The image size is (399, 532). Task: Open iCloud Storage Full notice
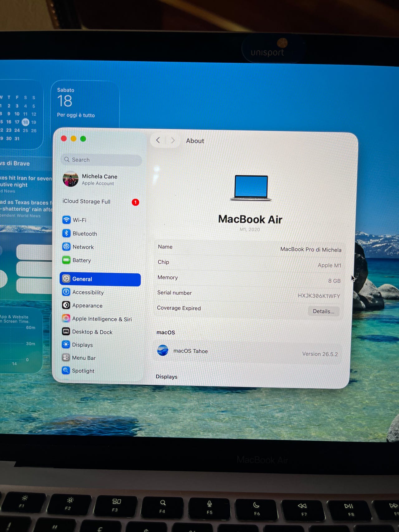pyautogui.click(x=100, y=202)
